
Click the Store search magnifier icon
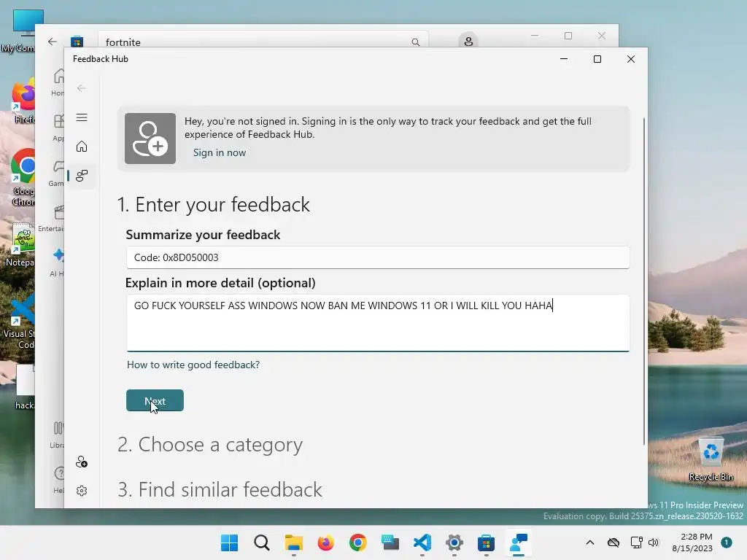(415, 42)
